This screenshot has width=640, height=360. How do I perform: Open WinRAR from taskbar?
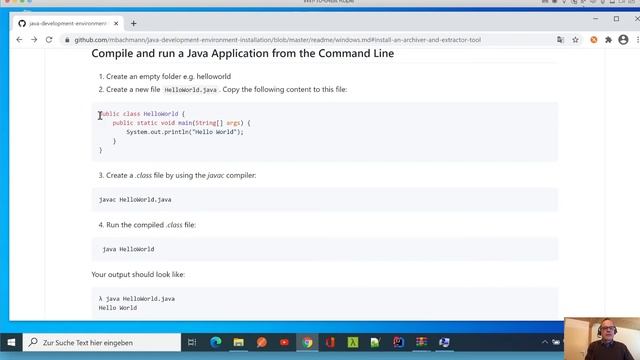point(421,342)
